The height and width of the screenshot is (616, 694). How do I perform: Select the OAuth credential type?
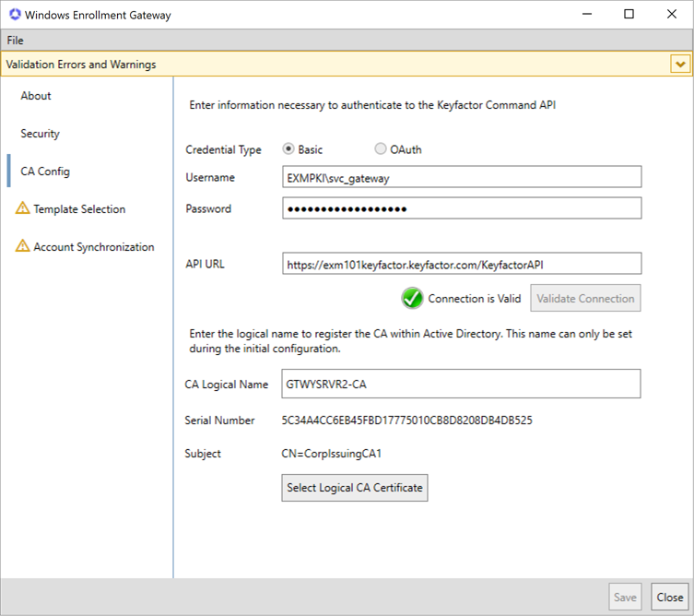pyautogui.click(x=381, y=149)
